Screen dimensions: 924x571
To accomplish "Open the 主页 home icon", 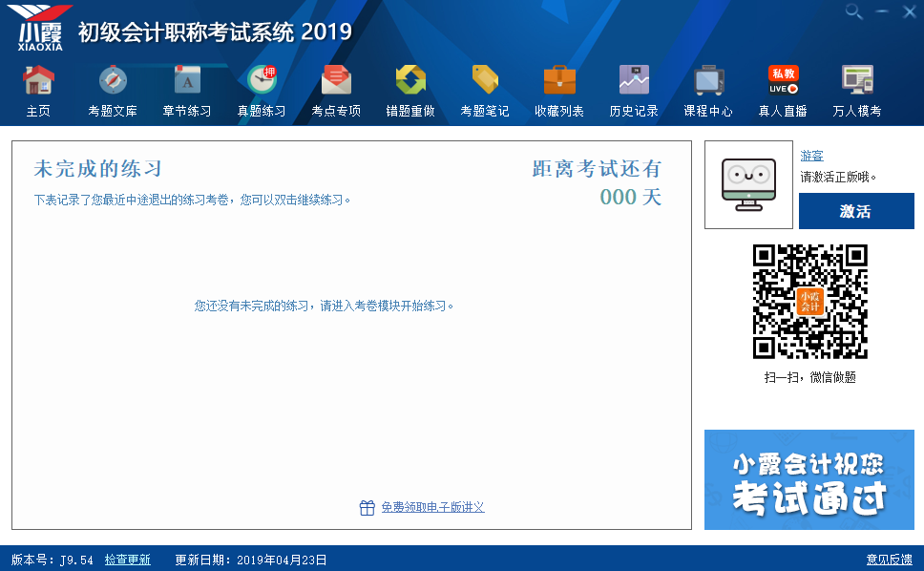I will pos(38,81).
